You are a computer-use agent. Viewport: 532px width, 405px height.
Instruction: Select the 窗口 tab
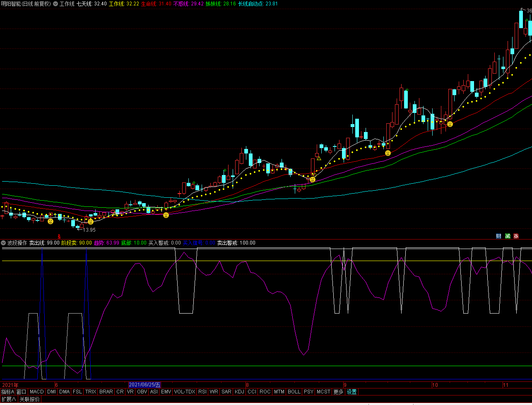22,392
